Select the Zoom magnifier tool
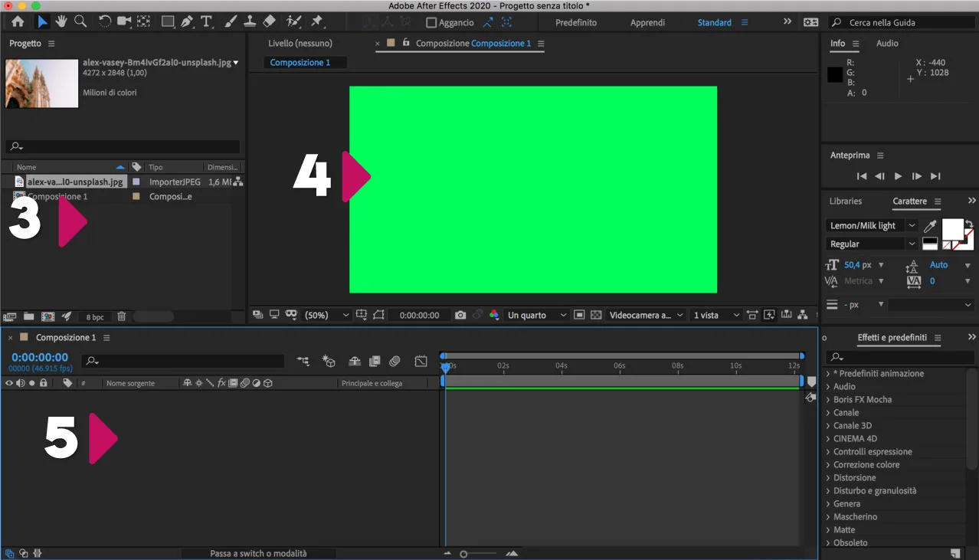 (80, 21)
